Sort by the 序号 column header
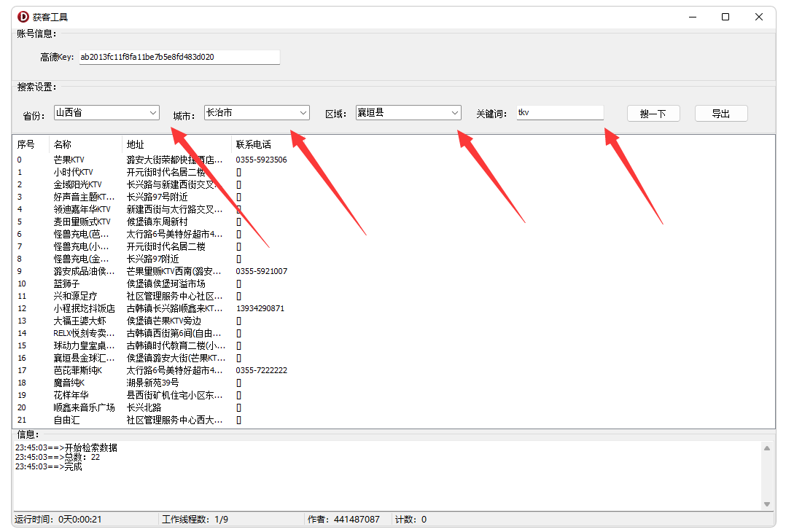 (x=26, y=144)
